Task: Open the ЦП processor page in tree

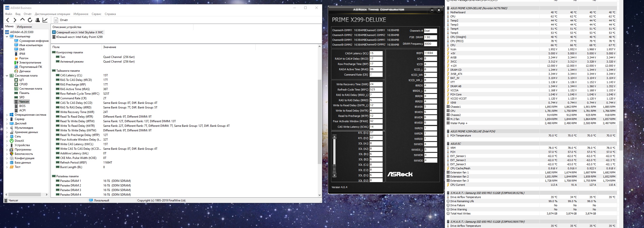Action: pyautogui.click(x=22, y=80)
